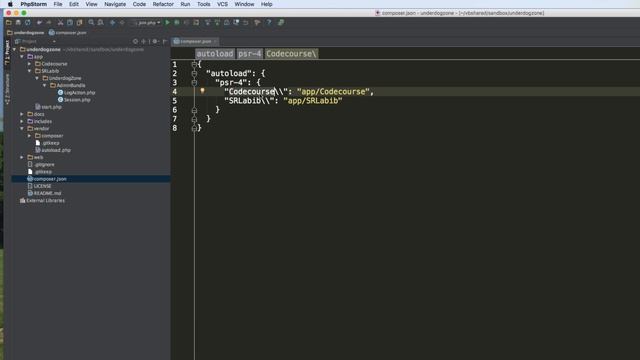Viewport: 640px width, 360px height.
Task: Click the Find magnifier icon
Action: pyautogui.click(x=91, y=22)
